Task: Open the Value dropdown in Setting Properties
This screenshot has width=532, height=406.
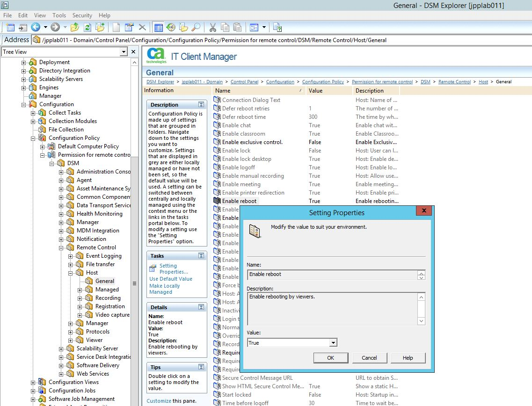Action: pos(333,343)
